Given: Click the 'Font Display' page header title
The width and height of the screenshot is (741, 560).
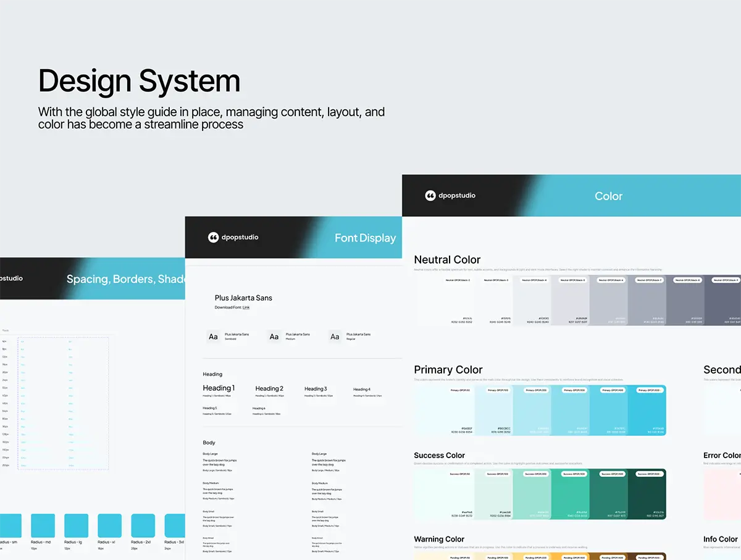Looking at the screenshot, I should (365, 238).
